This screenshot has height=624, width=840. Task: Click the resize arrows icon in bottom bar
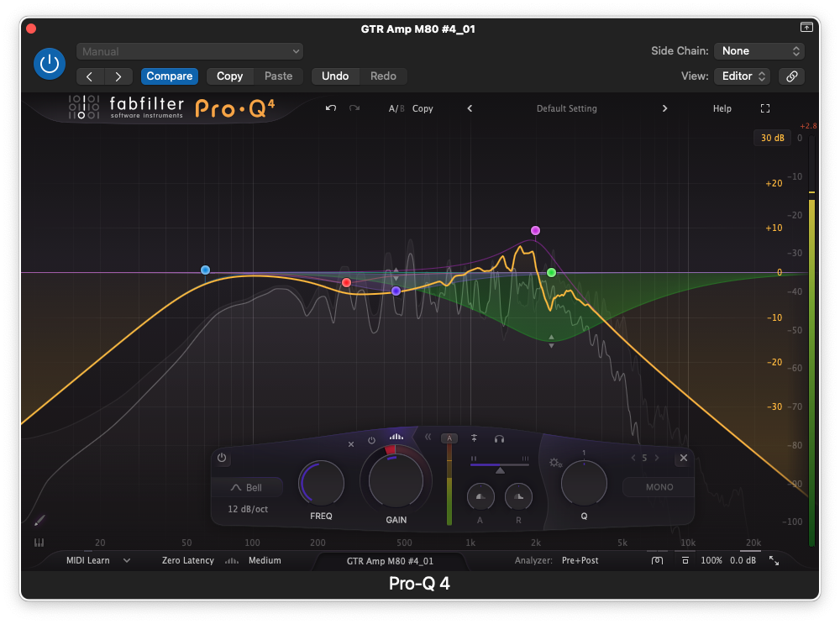[774, 560]
